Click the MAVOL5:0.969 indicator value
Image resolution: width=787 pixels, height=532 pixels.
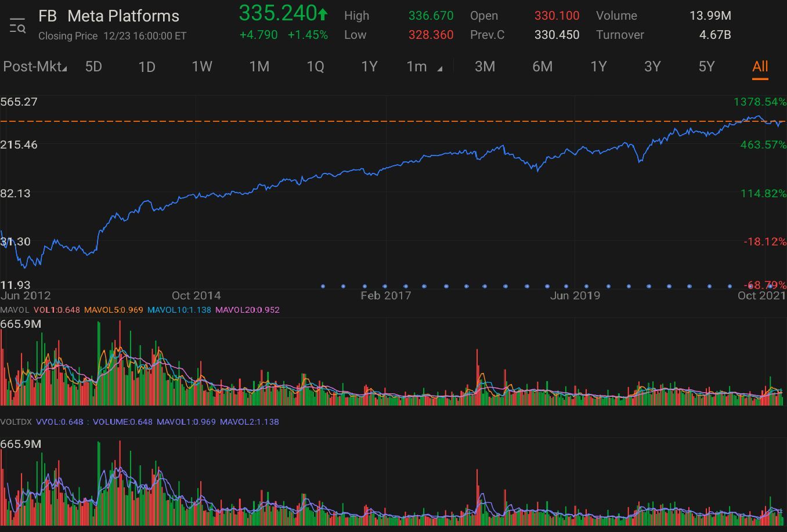(x=114, y=310)
